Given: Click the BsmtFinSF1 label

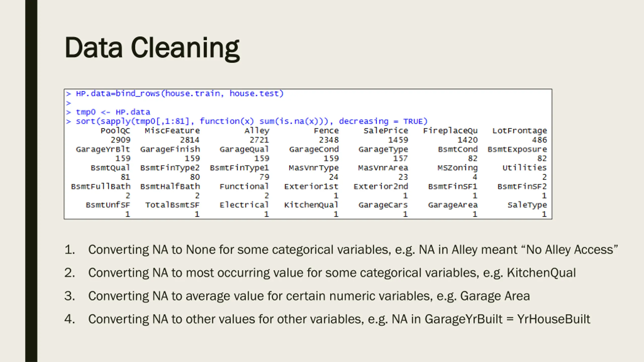Looking at the screenshot, I should pos(453,187).
